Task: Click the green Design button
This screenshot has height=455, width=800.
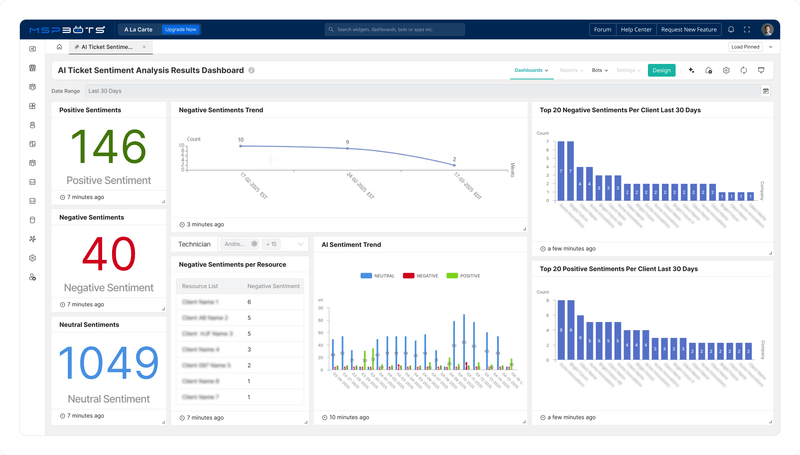Action: pyautogui.click(x=661, y=70)
